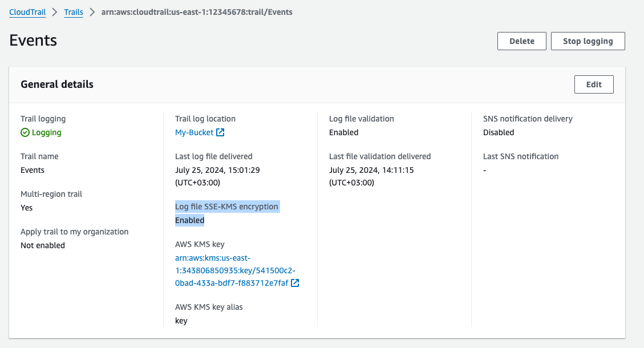Click the green Logging status check icon
This screenshot has height=348, width=644.
coord(25,132)
